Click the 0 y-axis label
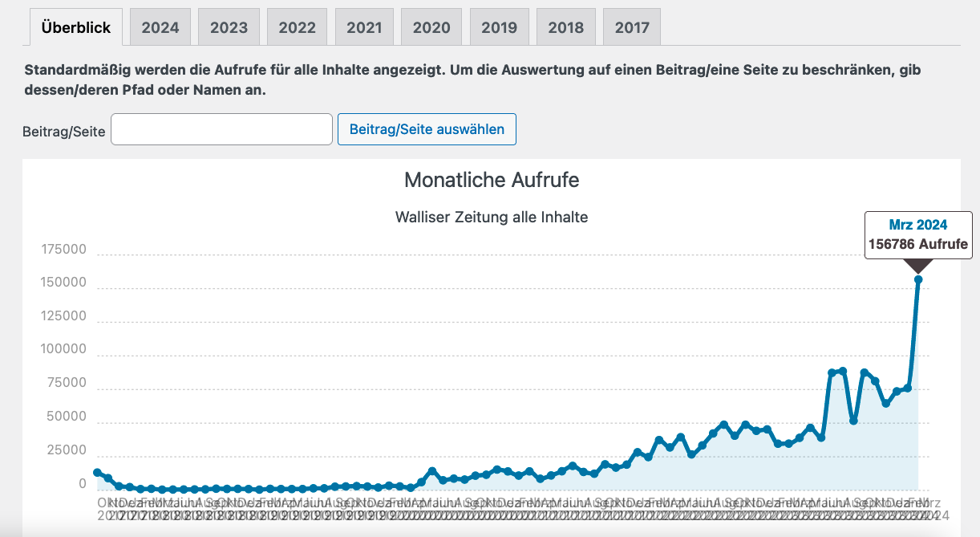The image size is (980, 537). click(x=83, y=484)
